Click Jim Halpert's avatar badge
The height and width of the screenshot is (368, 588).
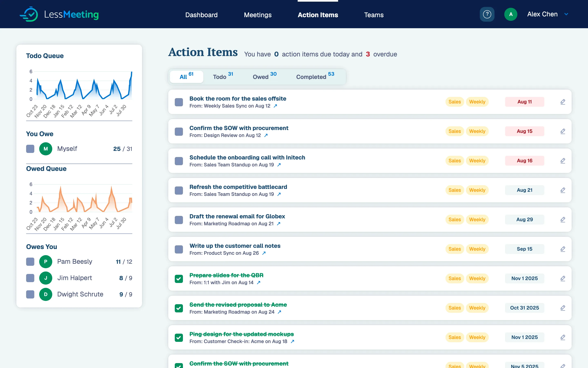(46, 278)
